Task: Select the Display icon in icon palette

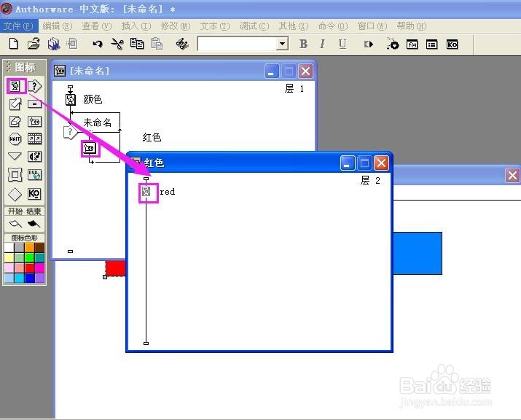Action: point(15,86)
